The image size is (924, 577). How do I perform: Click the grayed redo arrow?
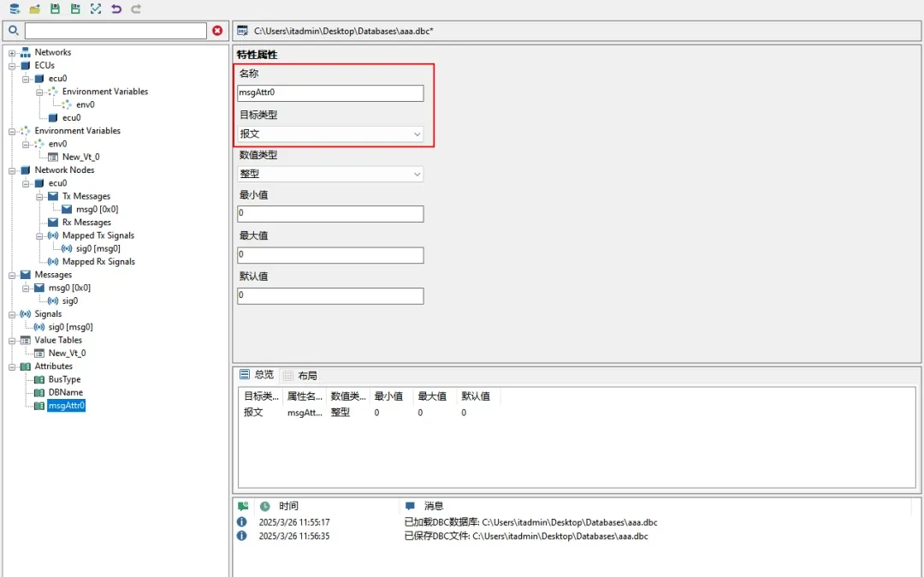pyautogui.click(x=136, y=9)
